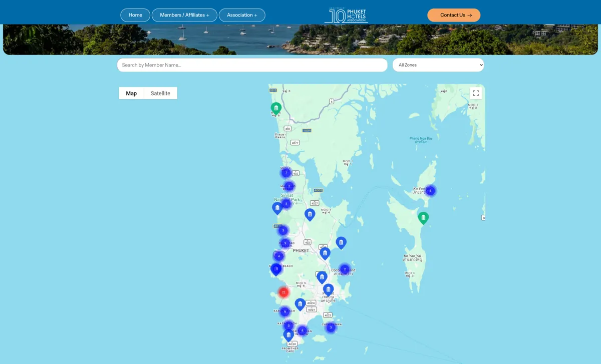Open the Nai Harn cluster showing 4
The height and width of the screenshot is (364, 601).
[302, 330]
